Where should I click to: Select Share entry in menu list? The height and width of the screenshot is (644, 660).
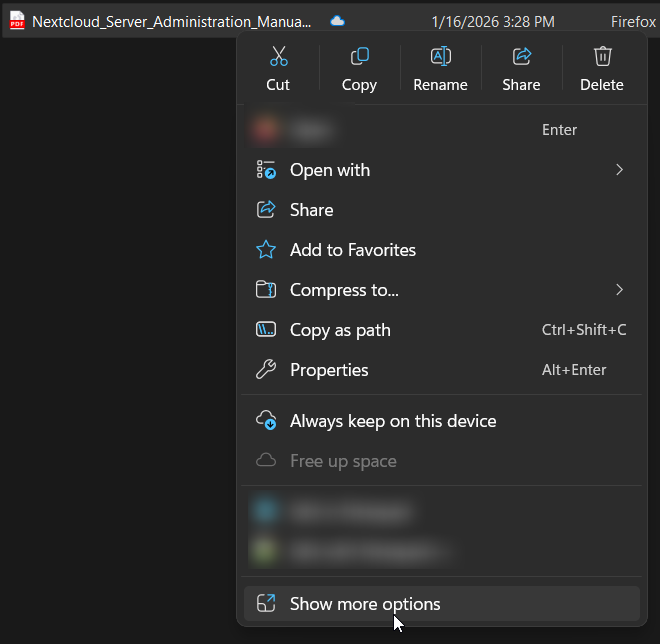[x=442, y=210]
